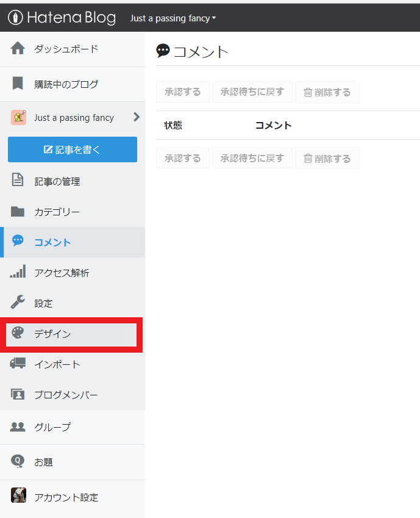Open グループ menu item
Image resolution: width=420 pixels, height=518 pixels.
(x=52, y=427)
